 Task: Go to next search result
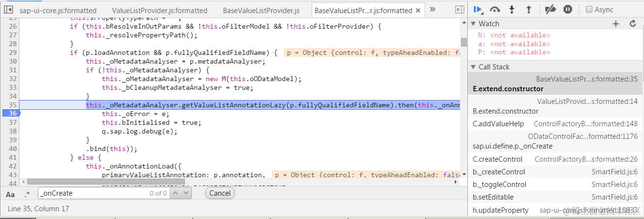coord(186,193)
